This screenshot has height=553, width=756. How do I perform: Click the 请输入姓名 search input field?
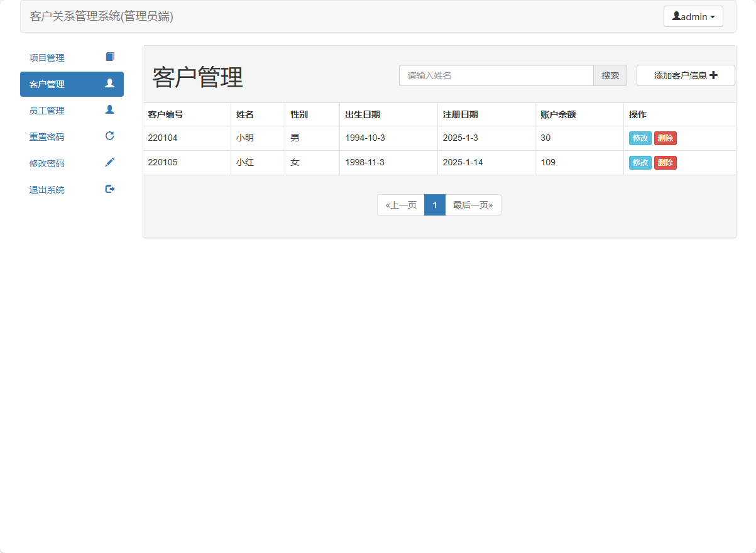(x=496, y=75)
